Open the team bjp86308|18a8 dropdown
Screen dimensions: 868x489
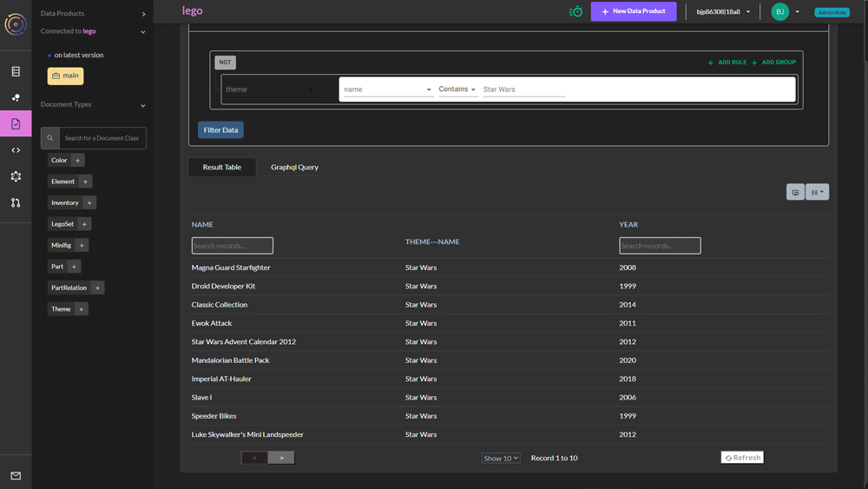[x=723, y=11]
